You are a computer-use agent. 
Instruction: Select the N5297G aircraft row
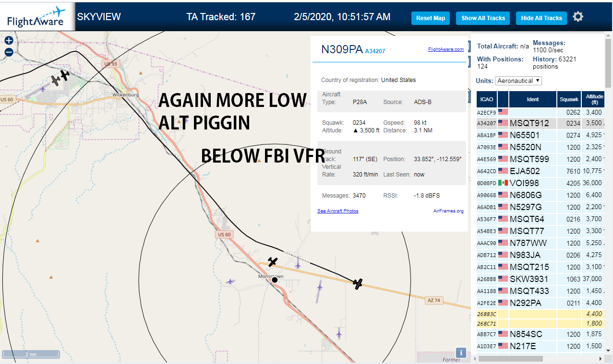tap(541, 207)
